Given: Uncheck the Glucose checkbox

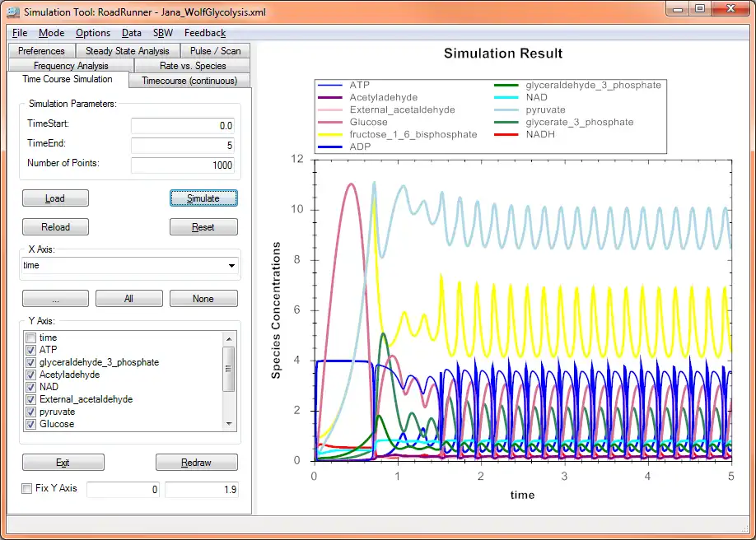Looking at the screenshot, I should 30,424.
